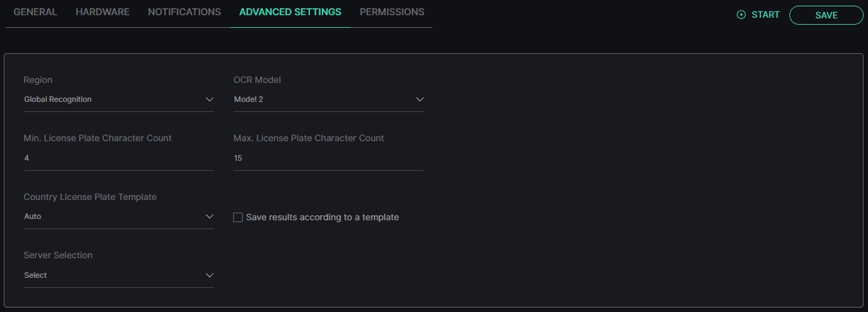The height and width of the screenshot is (312, 868).
Task: Go to the Notifications tab
Action: point(184,12)
